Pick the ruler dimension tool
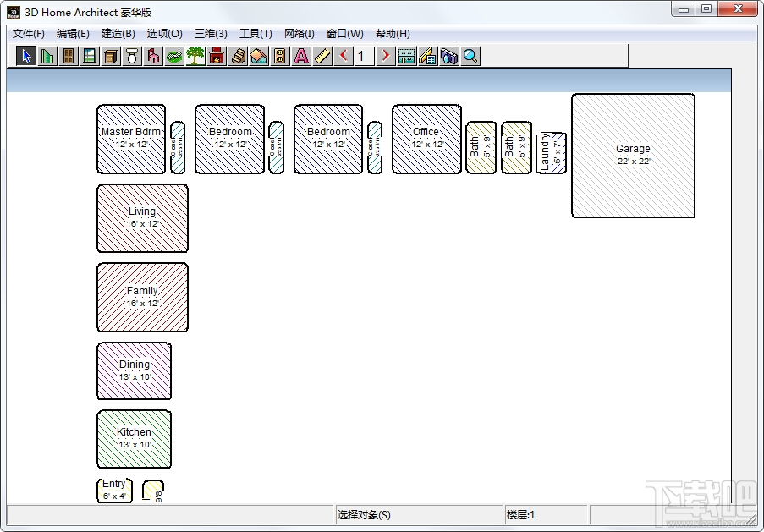Viewport: 764px width, 532px height. 322,56
